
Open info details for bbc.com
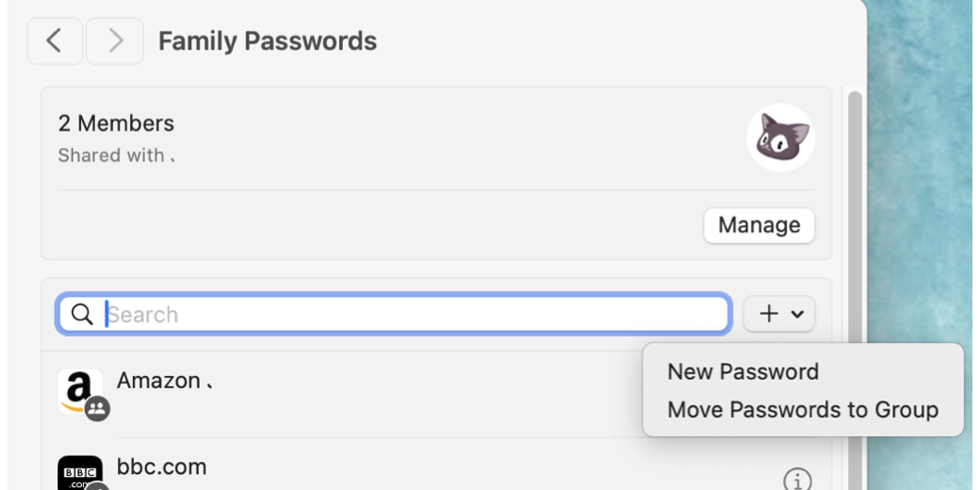797,480
